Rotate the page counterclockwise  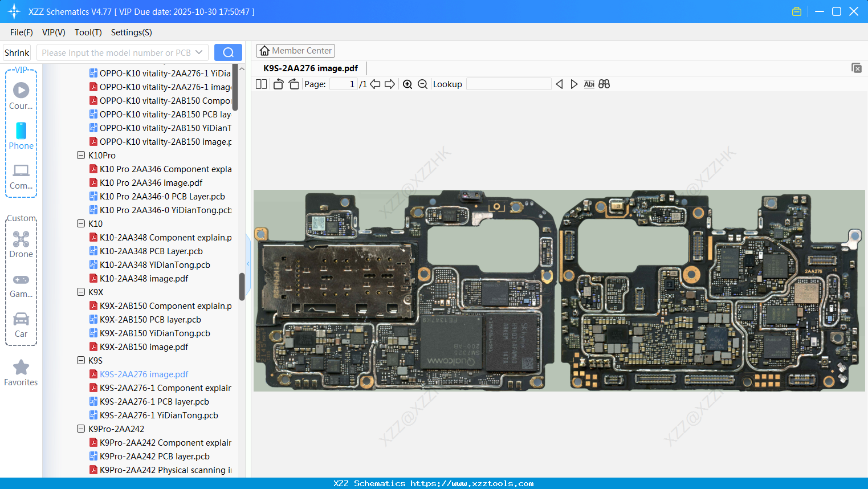click(278, 84)
